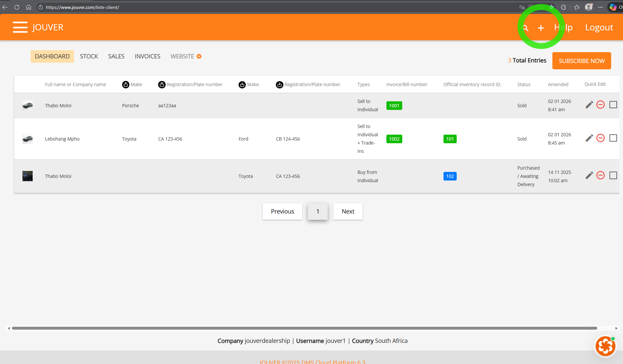Viewport: 623px width, 364px height.
Task: Click the Full name or Company name header
Action: point(76,84)
